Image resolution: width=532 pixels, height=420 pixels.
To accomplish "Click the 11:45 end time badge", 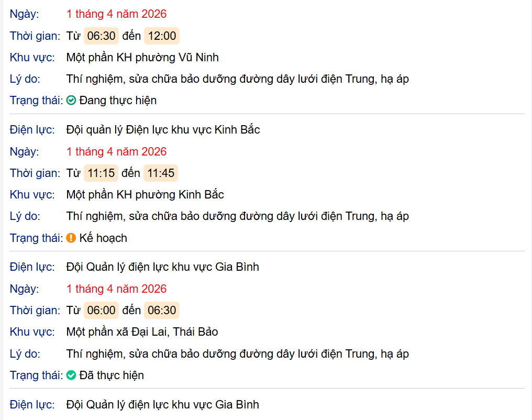I will click(x=161, y=173).
